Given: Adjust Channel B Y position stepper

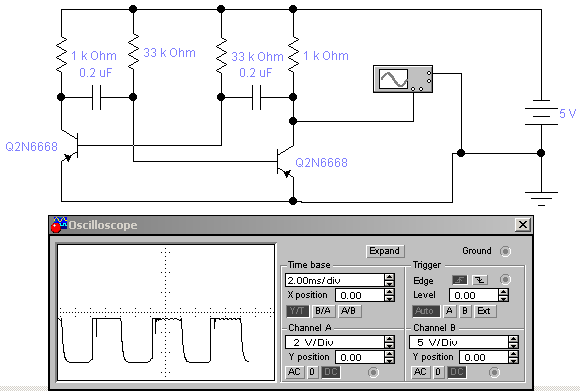Looking at the screenshot, I should pyautogui.click(x=513, y=357).
